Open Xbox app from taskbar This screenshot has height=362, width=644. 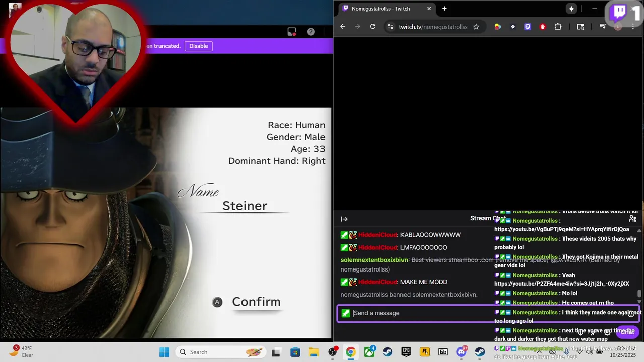point(369,352)
